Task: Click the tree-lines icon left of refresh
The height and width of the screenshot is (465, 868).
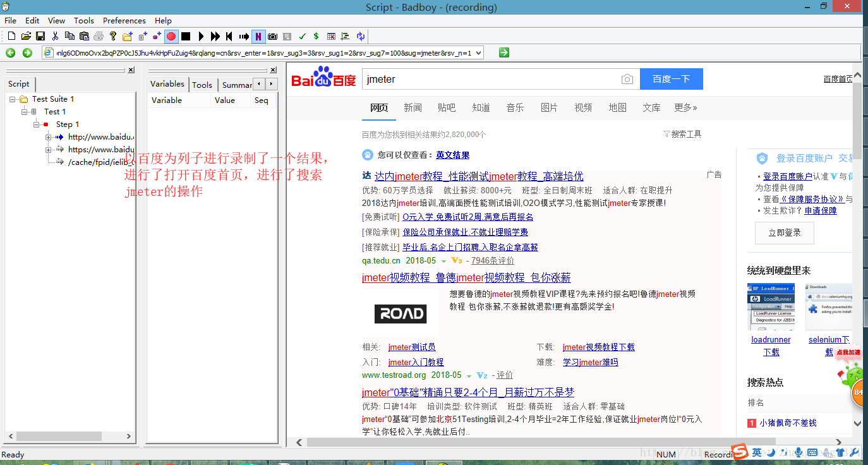Action: (345, 36)
